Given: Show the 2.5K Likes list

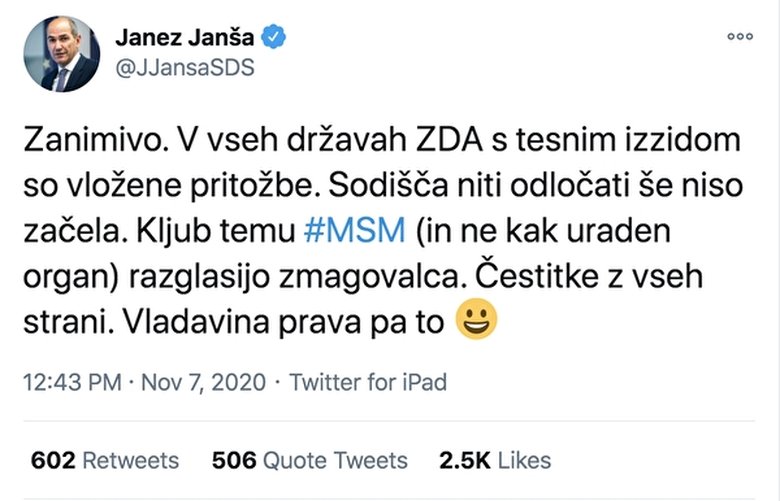Looking at the screenshot, I should click(x=495, y=459).
